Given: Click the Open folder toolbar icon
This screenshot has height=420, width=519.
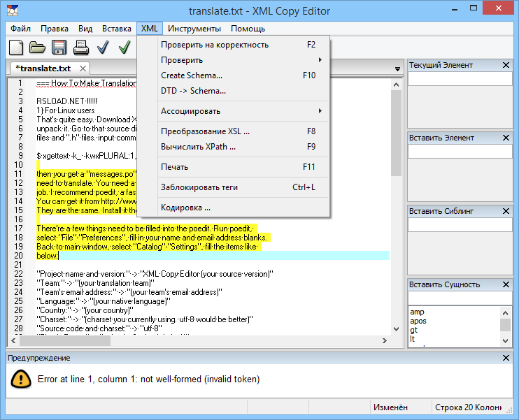Looking at the screenshot, I should (37, 48).
